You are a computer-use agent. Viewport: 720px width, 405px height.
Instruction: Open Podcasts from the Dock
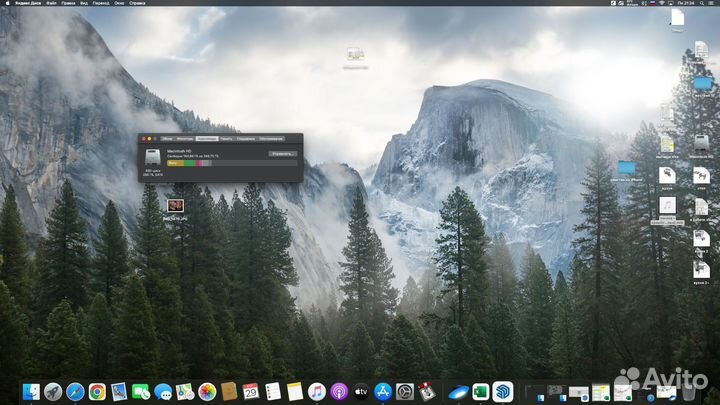[x=339, y=392]
